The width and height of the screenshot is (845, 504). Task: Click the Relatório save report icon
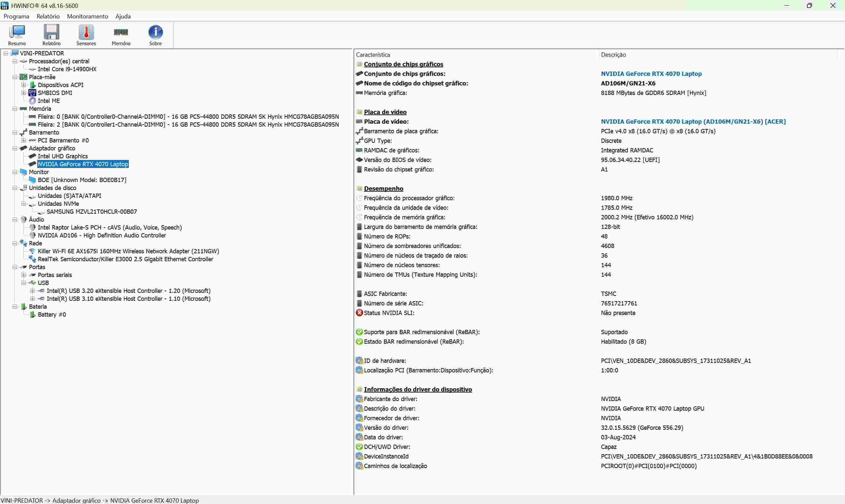51,35
